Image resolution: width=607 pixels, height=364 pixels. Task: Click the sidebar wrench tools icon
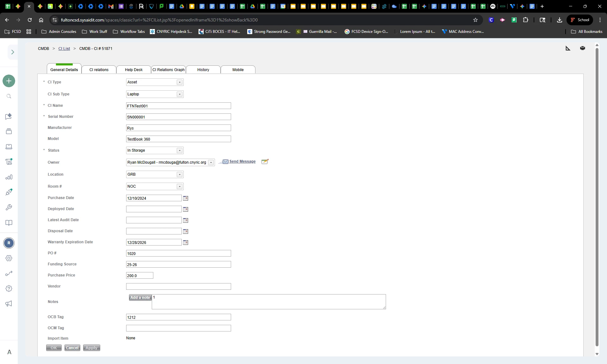click(9, 207)
